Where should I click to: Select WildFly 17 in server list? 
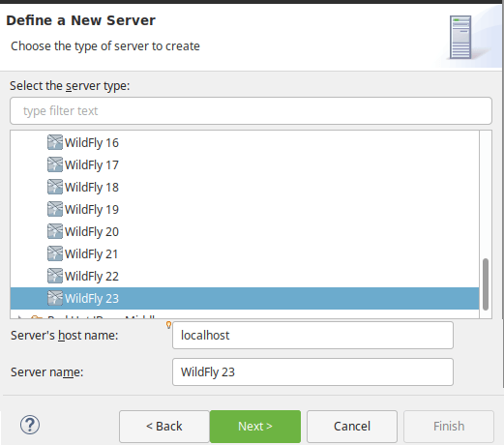click(x=245, y=164)
